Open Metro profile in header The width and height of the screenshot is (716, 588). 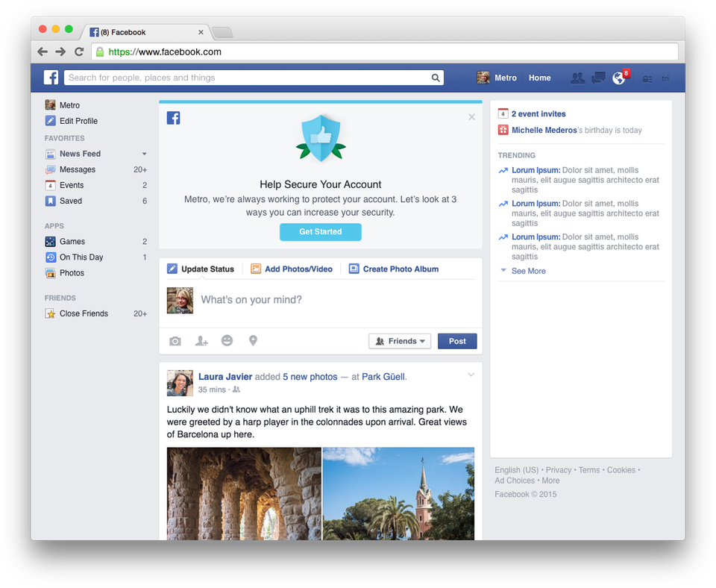coord(497,78)
